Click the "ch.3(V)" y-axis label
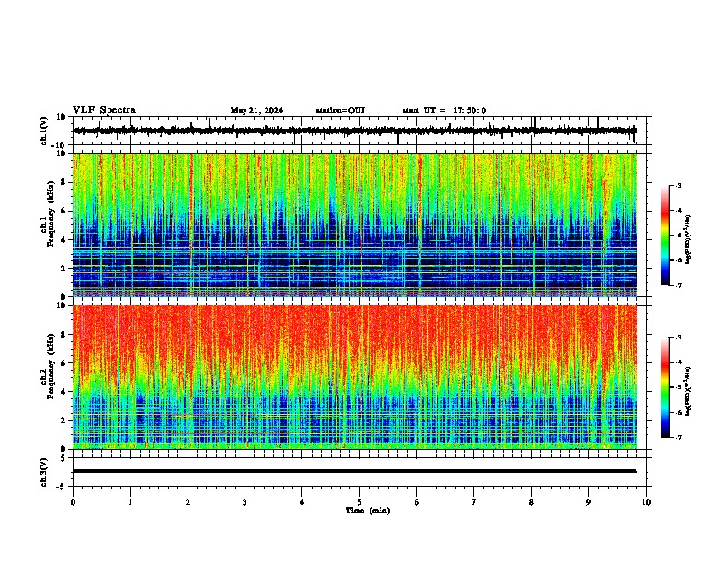 pos(44,472)
